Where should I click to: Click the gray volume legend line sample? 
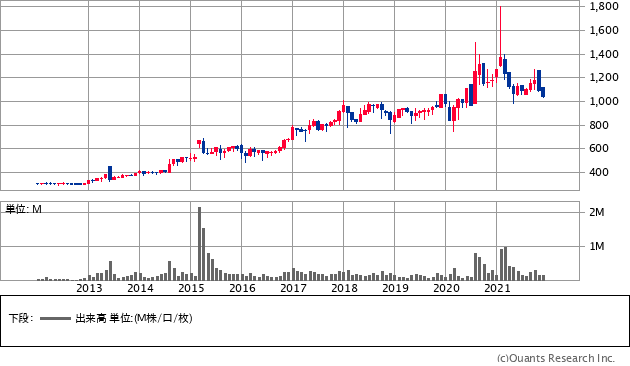point(55,319)
